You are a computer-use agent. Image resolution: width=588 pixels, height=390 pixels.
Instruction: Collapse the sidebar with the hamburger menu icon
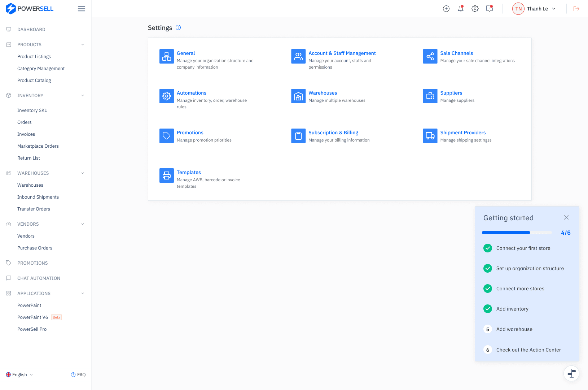click(82, 9)
